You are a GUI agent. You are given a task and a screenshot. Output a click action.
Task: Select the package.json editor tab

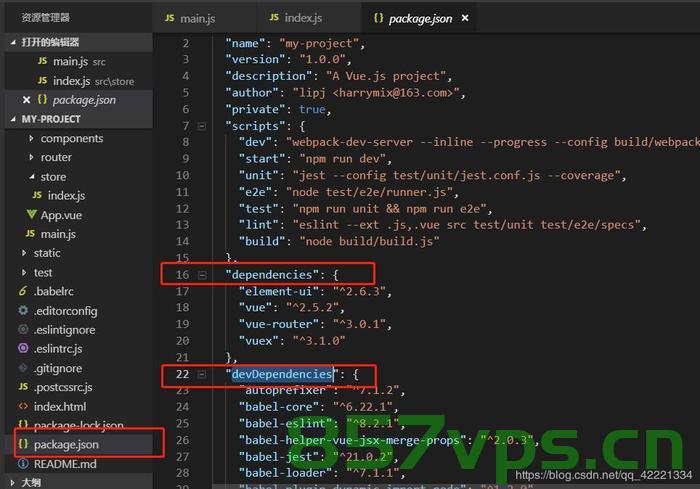pos(420,18)
